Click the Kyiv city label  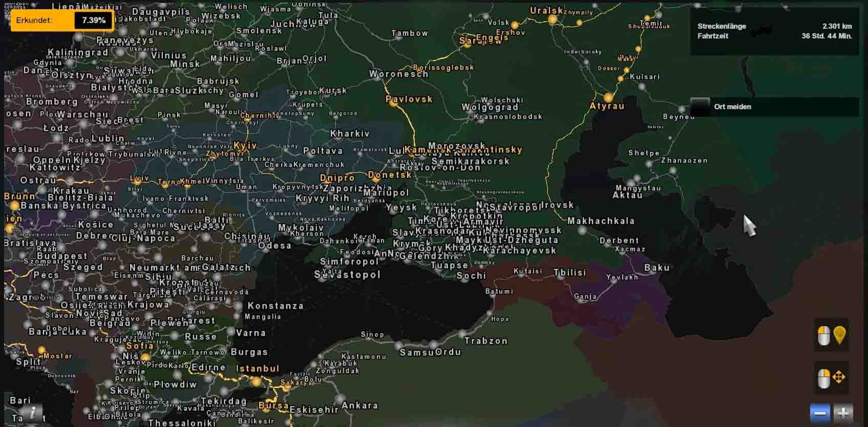[245, 146]
